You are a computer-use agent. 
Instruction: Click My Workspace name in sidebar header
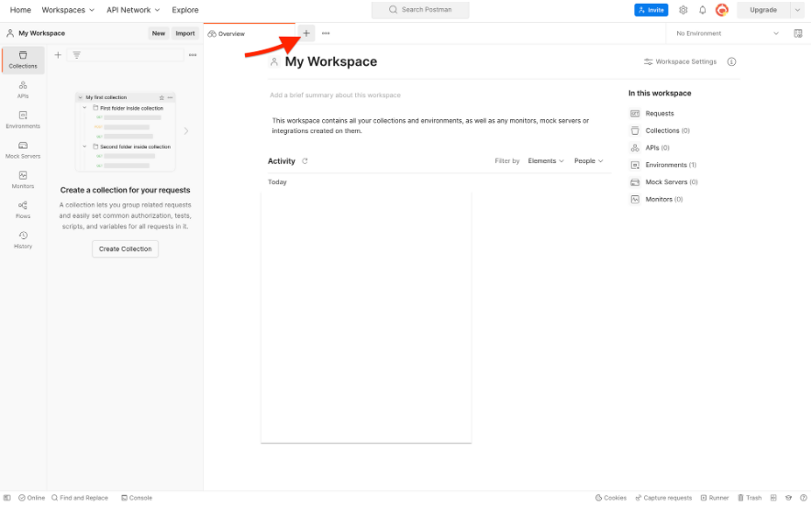(x=42, y=33)
